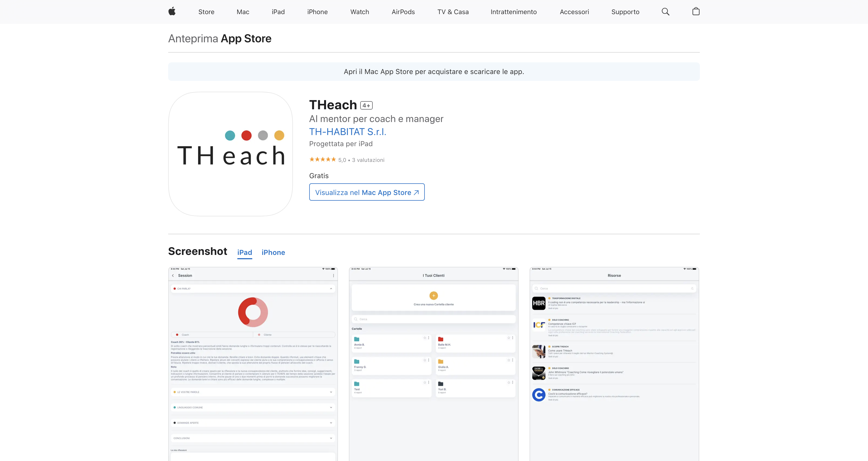Click the red Balle M.H. folder icon
868x461 pixels.
[x=441, y=339]
